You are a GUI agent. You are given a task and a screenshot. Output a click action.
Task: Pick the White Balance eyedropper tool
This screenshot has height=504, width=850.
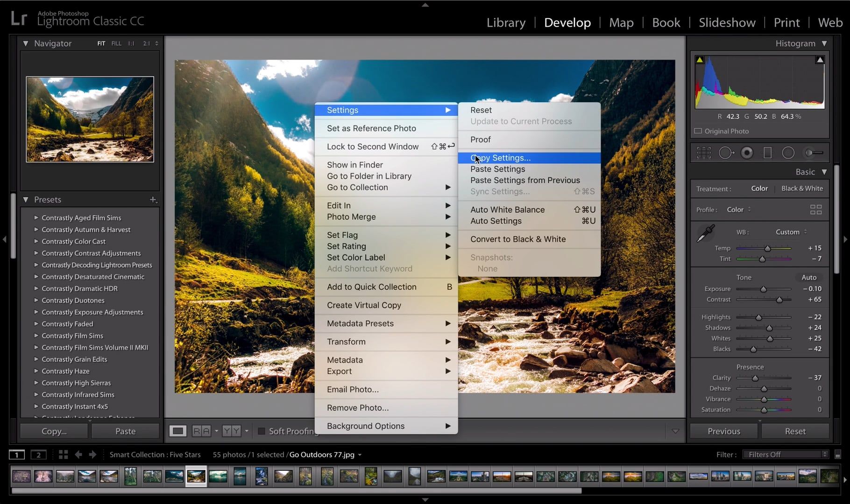706,233
